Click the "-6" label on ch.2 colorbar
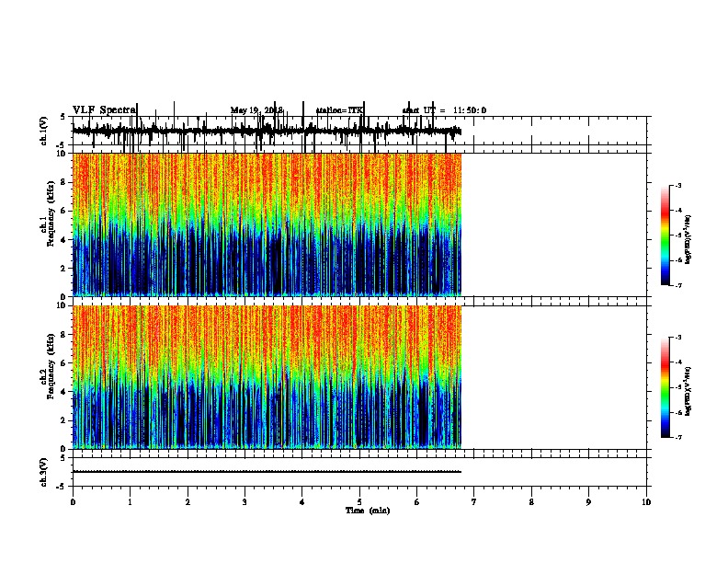 click(678, 412)
